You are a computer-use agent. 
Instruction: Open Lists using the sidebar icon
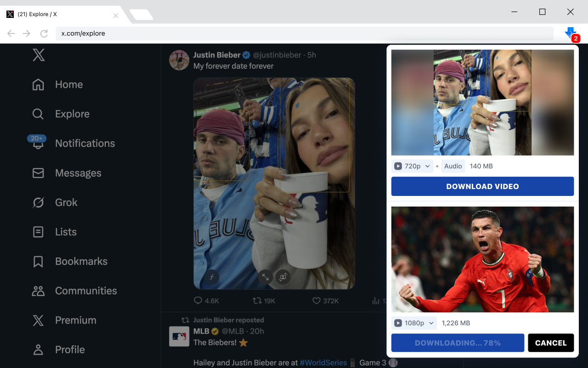[38, 232]
